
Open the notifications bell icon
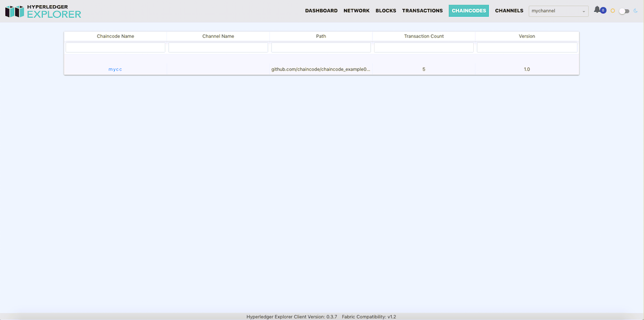pyautogui.click(x=597, y=10)
